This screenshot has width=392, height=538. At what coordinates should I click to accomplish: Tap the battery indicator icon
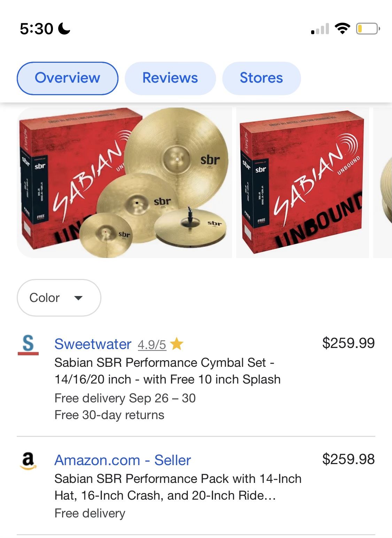click(368, 29)
